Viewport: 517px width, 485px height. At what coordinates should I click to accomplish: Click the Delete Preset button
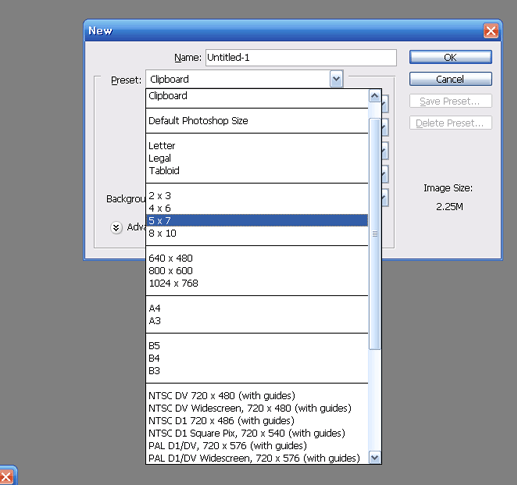(450, 123)
